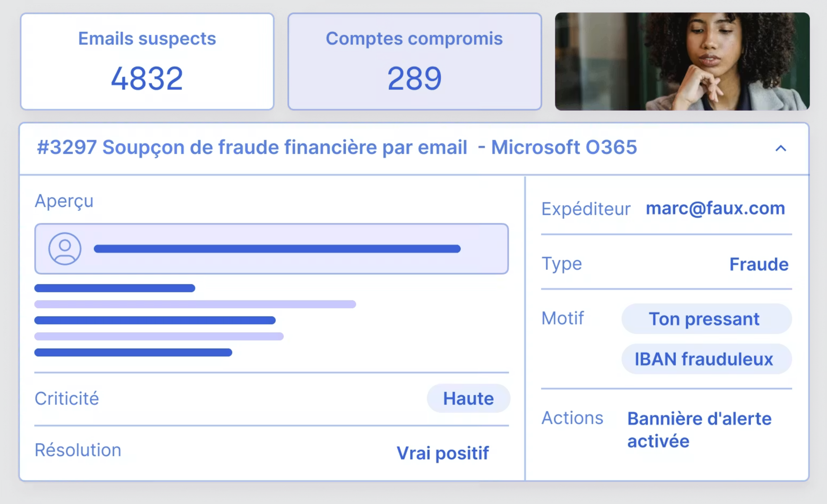The width and height of the screenshot is (827, 504).
Task: Click the Fraude type value
Action: coord(759,264)
